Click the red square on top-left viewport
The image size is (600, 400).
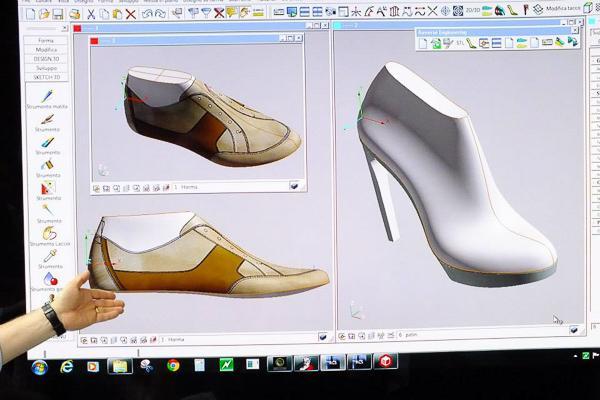[94, 42]
